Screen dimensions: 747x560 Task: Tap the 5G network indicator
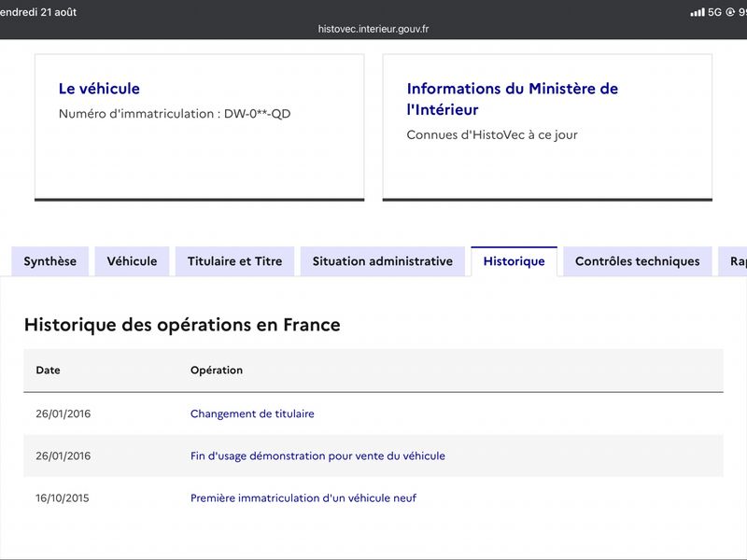(714, 12)
